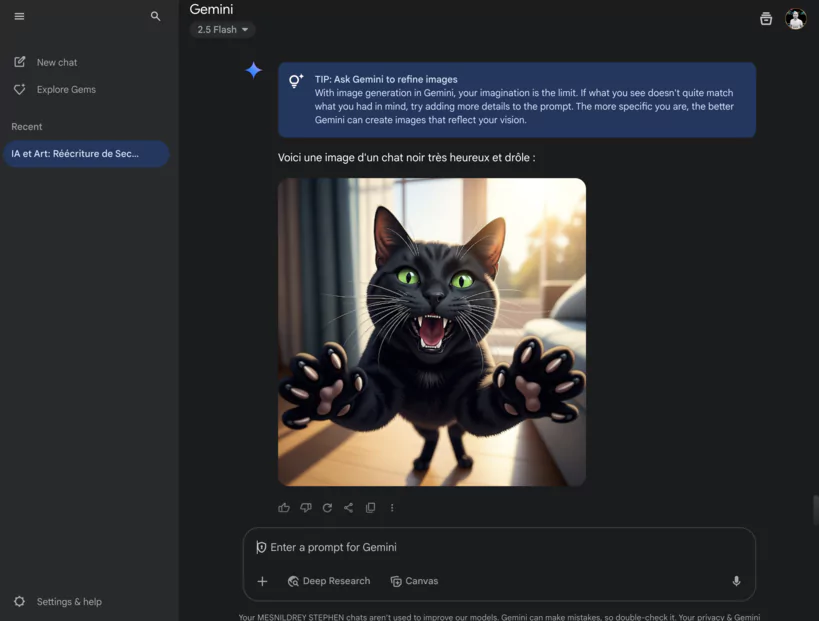Share the response via share icon
This screenshot has width=819, height=621.
pyautogui.click(x=348, y=508)
